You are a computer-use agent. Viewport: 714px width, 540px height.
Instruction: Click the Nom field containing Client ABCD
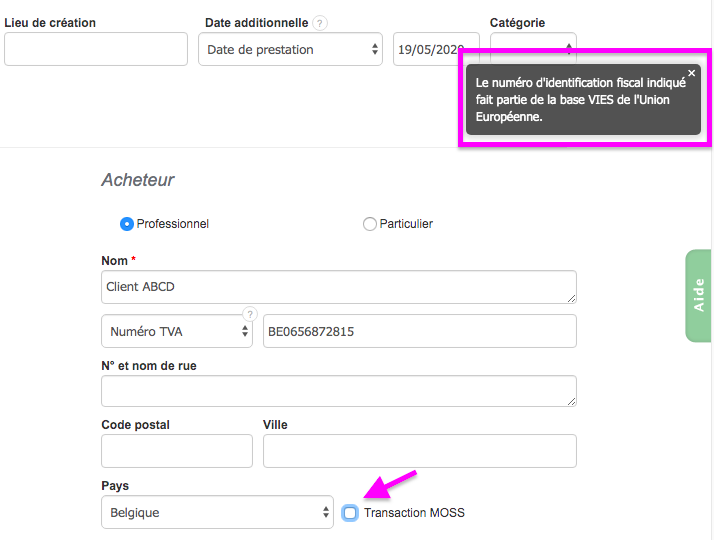(339, 287)
